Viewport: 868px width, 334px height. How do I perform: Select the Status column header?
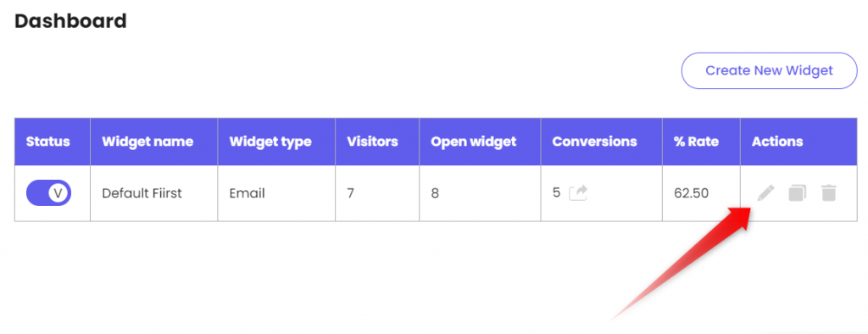pos(48,142)
